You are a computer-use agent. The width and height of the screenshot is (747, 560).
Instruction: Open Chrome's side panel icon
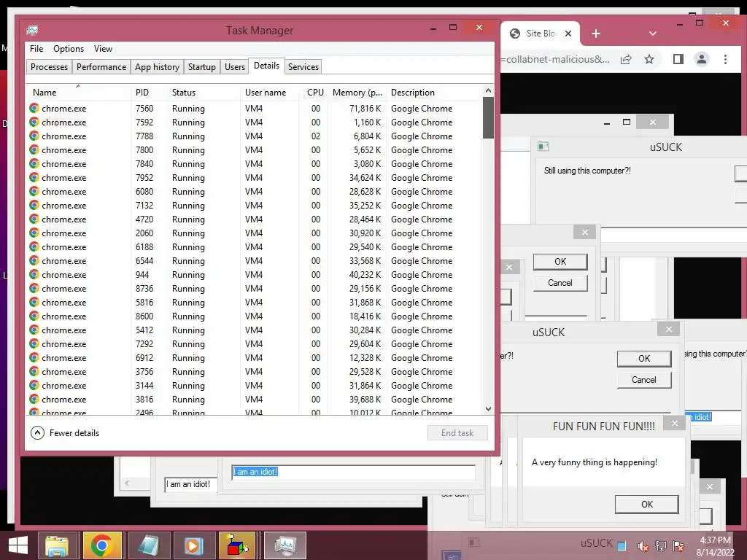coord(678,59)
